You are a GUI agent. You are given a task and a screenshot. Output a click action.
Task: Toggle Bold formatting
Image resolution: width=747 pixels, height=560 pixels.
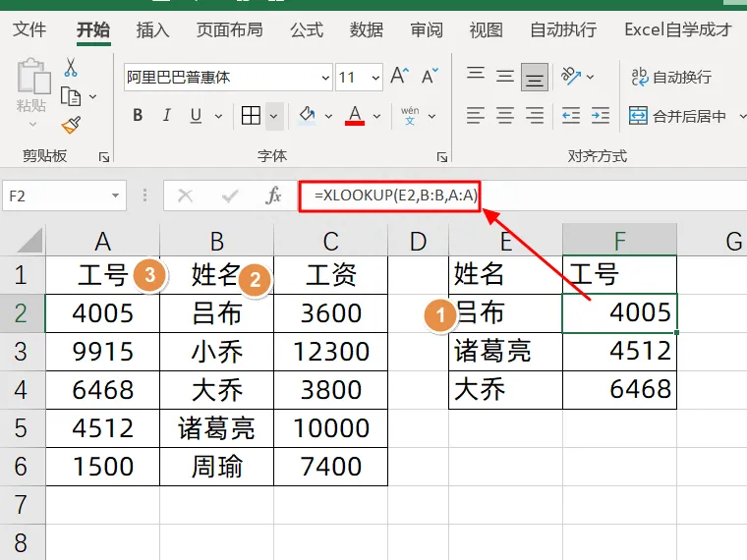(x=138, y=116)
